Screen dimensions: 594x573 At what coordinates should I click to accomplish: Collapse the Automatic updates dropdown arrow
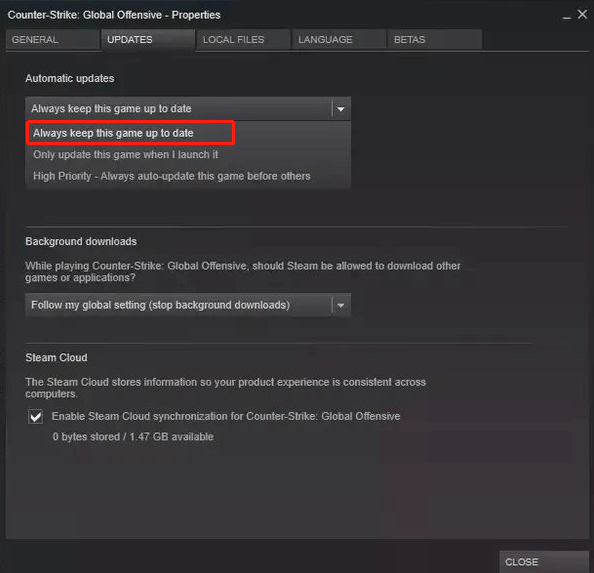coord(341,109)
